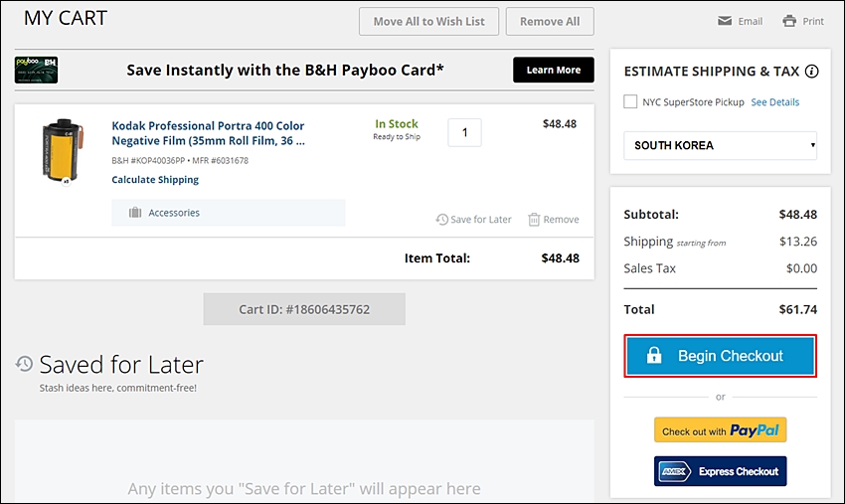Open the South Korea country dropdown
The width and height of the screenshot is (845, 504).
(720, 145)
